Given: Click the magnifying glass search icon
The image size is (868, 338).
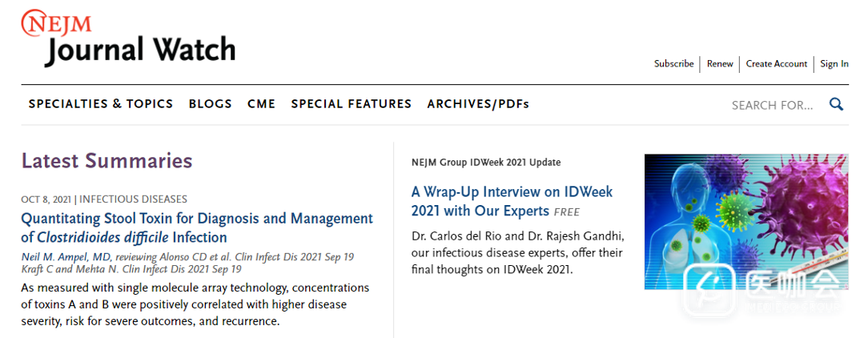Looking at the screenshot, I should (836, 104).
